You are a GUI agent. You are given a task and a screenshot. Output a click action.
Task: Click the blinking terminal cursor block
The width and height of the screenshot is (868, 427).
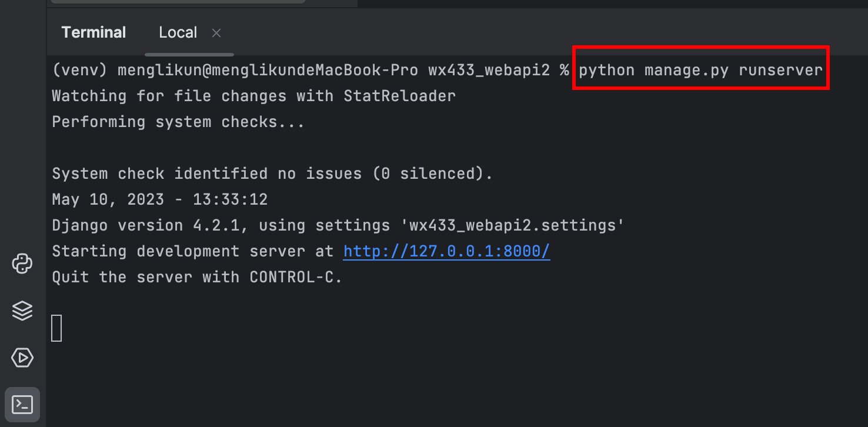(x=56, y=328)
